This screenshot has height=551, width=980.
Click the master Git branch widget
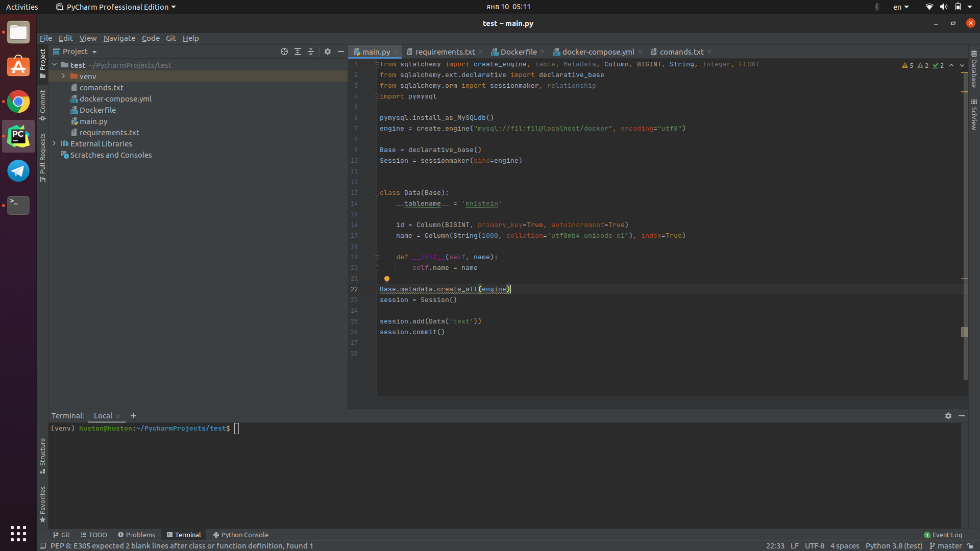945,546
